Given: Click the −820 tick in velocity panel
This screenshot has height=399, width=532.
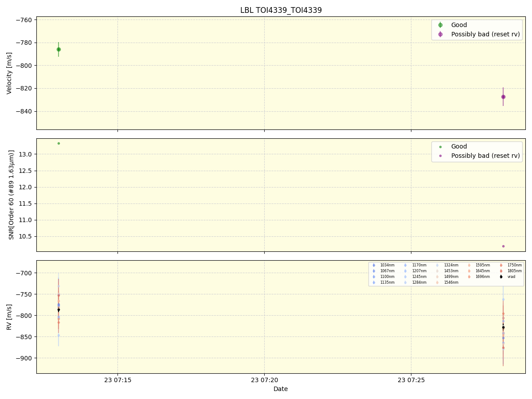Looking at the screenshot, I should click(x=23, y=88).
